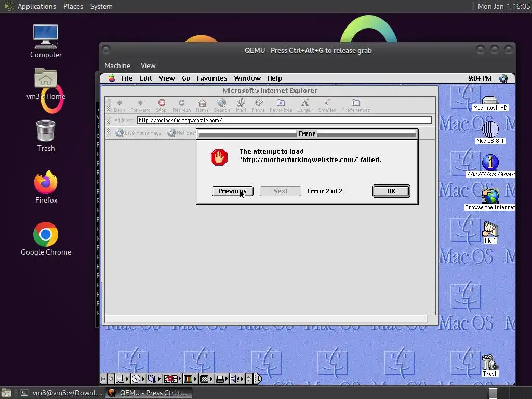Image resolution: width=532 pixels, height=399 pixels.
Task: Collapse the control strip using its end tab
Action: [x=258, y=379]
